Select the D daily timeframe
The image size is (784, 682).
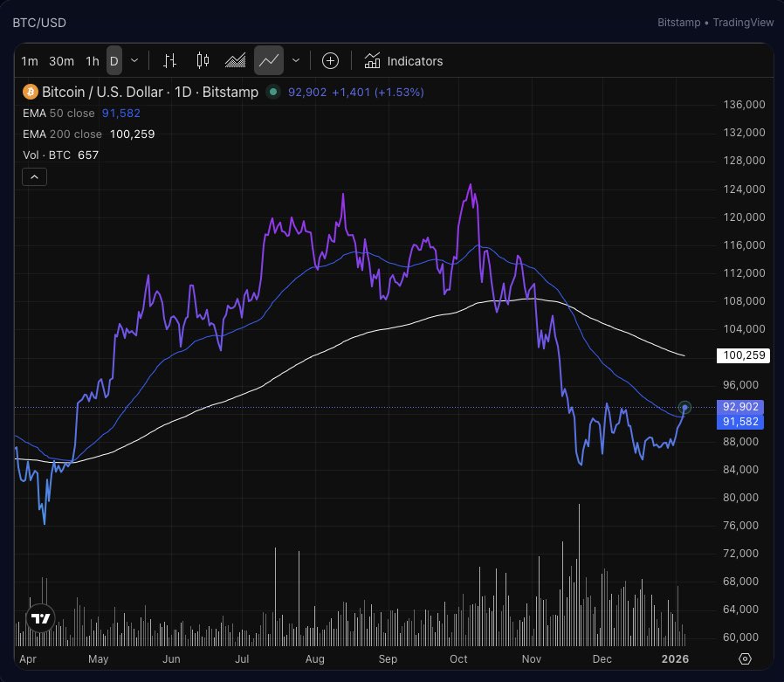(x=114, y=61)
